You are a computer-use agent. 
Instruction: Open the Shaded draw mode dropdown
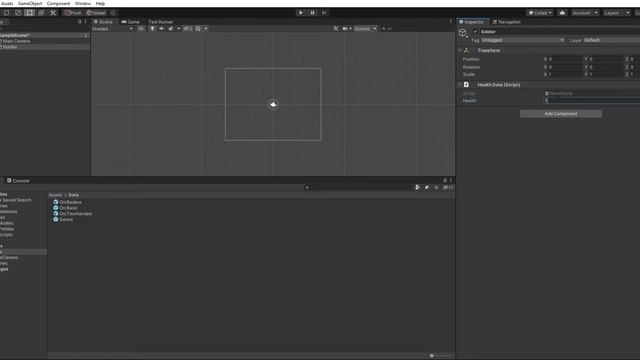[113, 29]
